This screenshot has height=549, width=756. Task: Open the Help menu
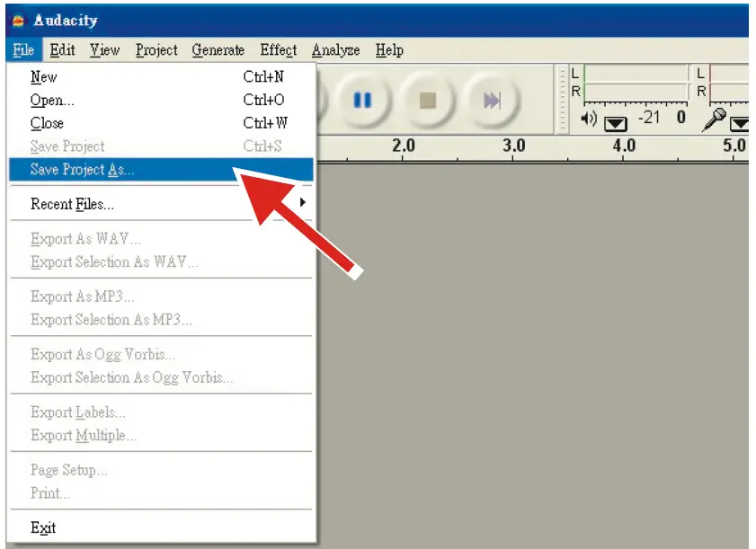[x=389, y=50]
